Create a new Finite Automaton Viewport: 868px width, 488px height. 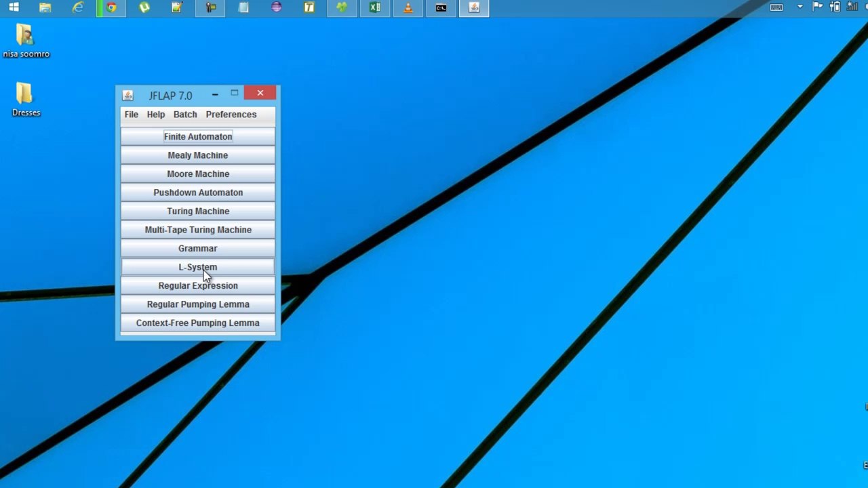198,137
